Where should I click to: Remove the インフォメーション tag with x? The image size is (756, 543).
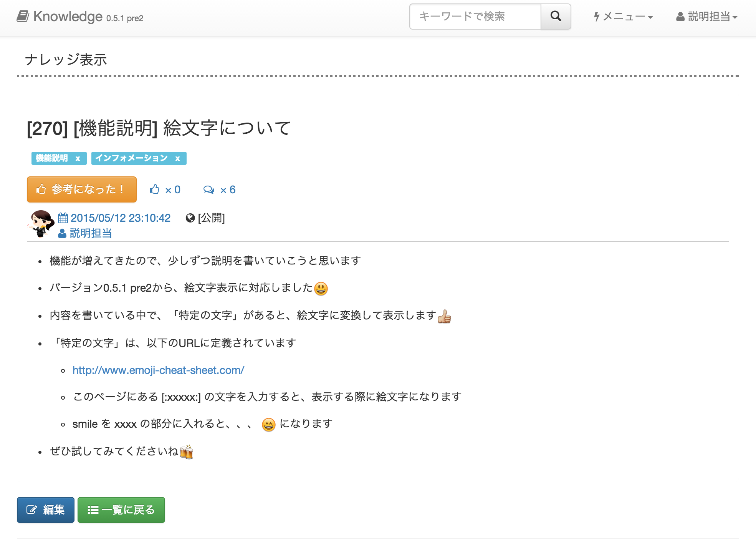pyautogui.click(x=177, y=158)
